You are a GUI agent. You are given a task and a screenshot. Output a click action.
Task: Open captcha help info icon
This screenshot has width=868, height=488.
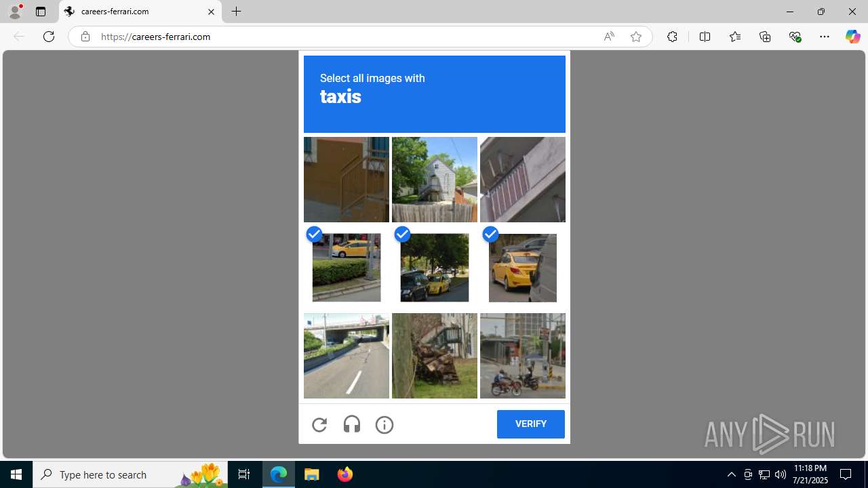click(384, 424)
